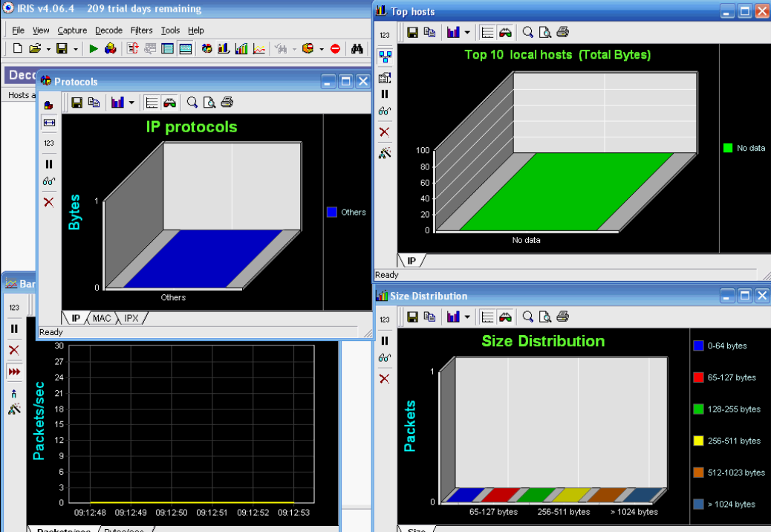Pause updates in the Top hosts window
The height and width of the screenshot is (532, 771).
tap(385, 94)
